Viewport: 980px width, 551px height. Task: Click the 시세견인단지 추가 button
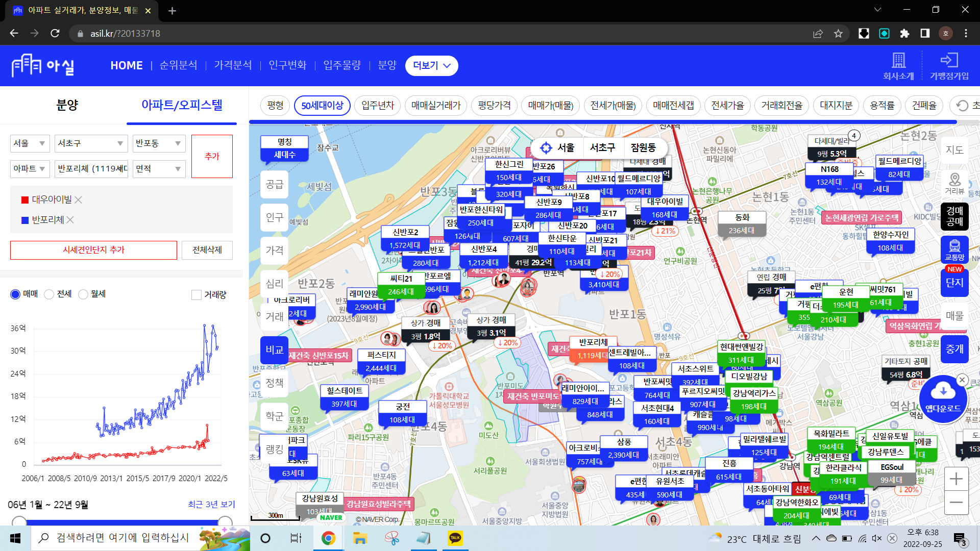pyautogui.click(x=93, y=250)
